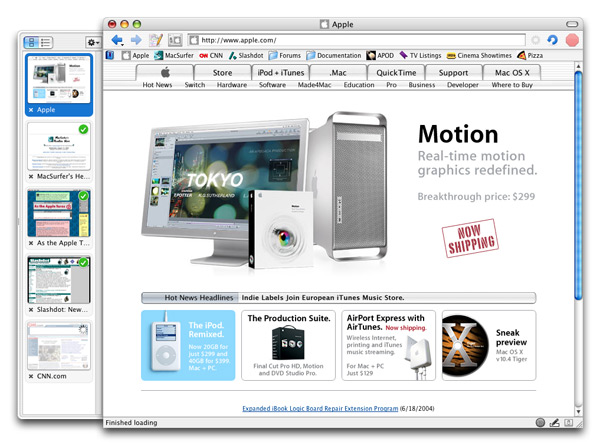Open The Production Suite promo
The height and width of the screenshot is (445, 600).
289,345
